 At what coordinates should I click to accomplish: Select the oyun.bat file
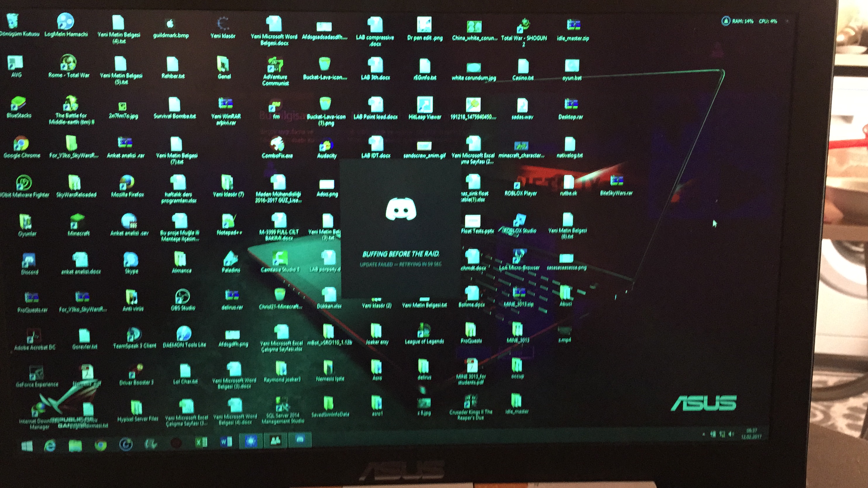(571, 70)
